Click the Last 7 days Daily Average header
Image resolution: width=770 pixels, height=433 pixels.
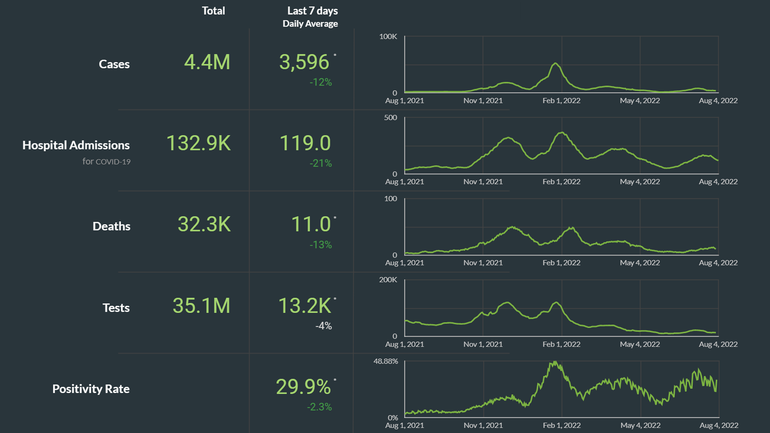pyautogui.click(x=310, y=16)
